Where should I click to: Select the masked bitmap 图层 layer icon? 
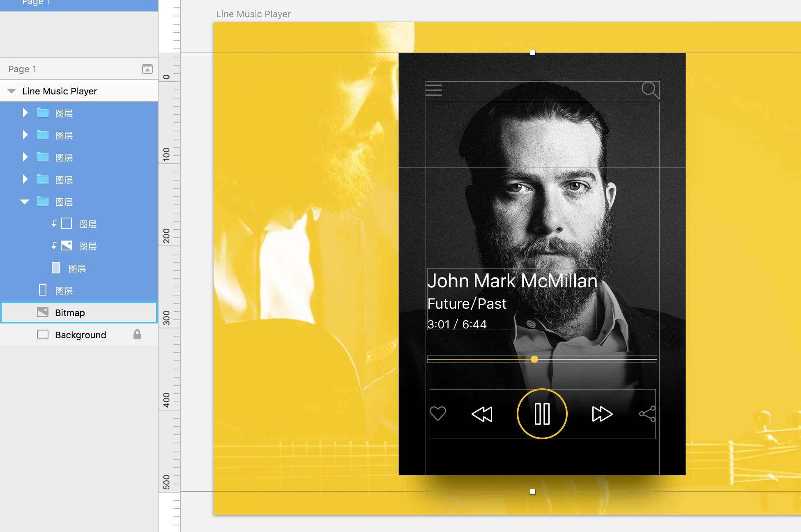click(67, 246)
